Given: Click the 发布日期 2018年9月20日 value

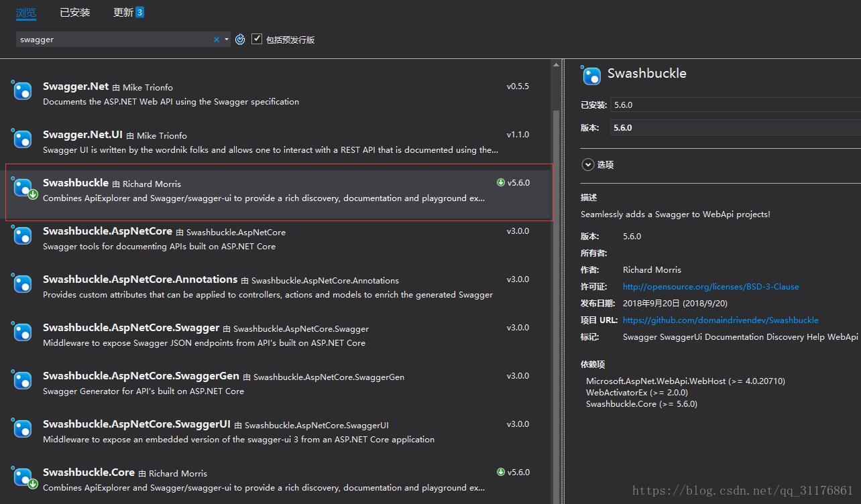Looking at the screenshot, I should [x=675, y=304].
